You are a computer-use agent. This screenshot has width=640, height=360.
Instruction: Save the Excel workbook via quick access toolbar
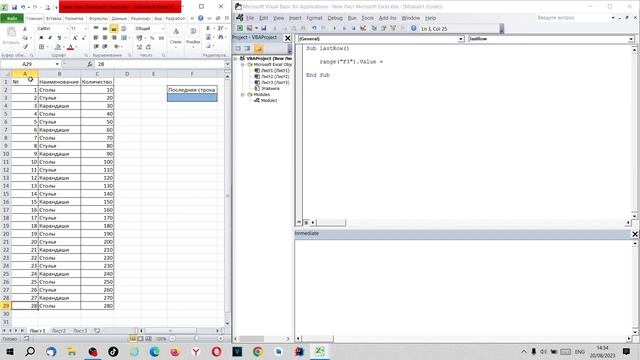coord(14,7)
